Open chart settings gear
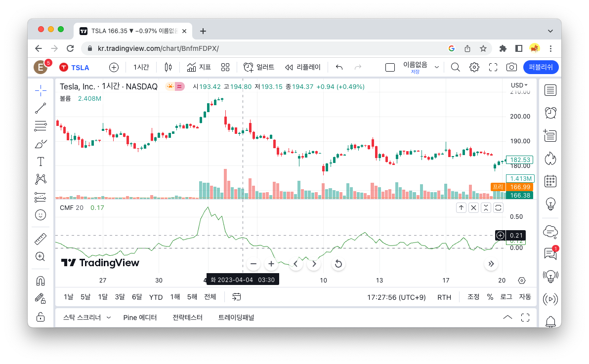The width and height of the screenshot is (589, 364). click(x=474, y=67)
